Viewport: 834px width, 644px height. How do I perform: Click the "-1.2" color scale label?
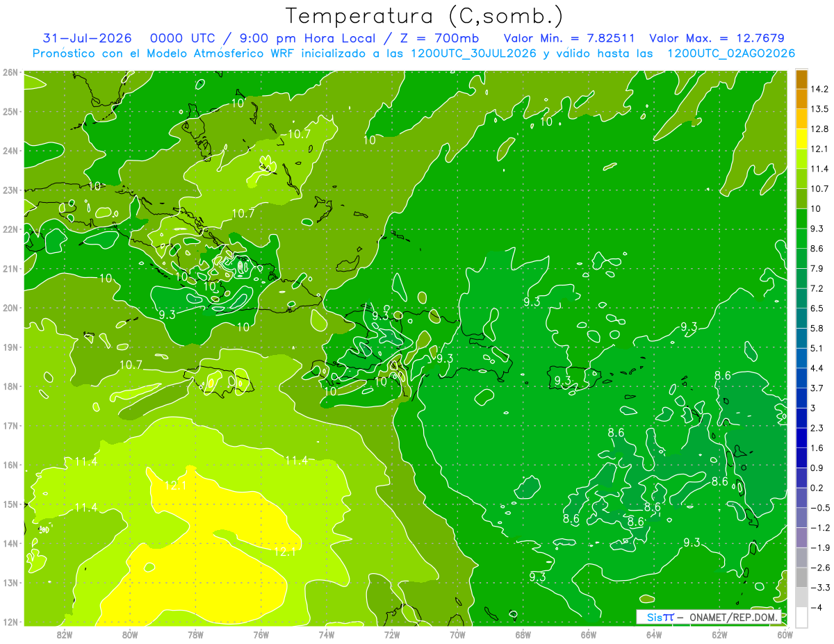pyautogui.click(x=819, y=528)
